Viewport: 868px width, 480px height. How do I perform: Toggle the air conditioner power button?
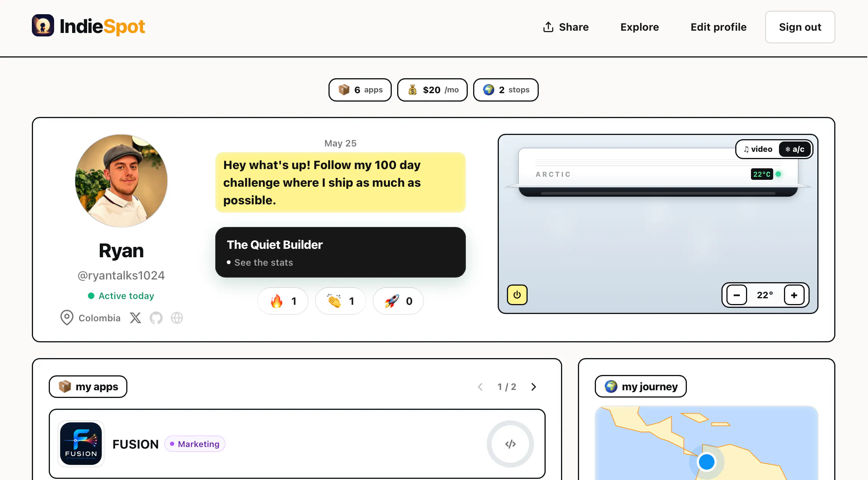[517, 295]
